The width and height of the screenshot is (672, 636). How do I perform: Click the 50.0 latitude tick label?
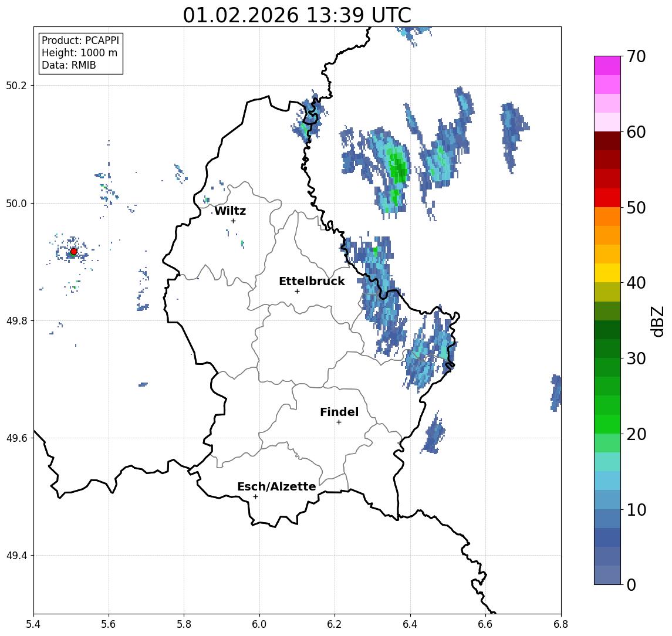16,203
